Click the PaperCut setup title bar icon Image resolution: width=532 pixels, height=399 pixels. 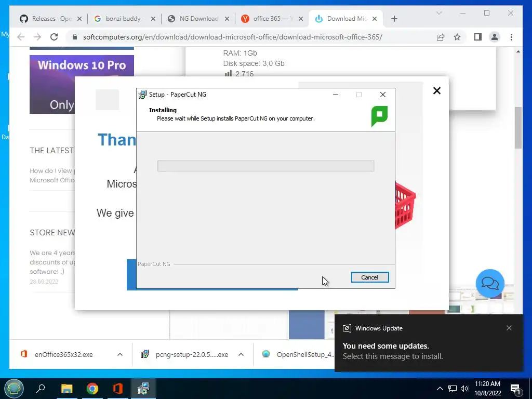142,95
